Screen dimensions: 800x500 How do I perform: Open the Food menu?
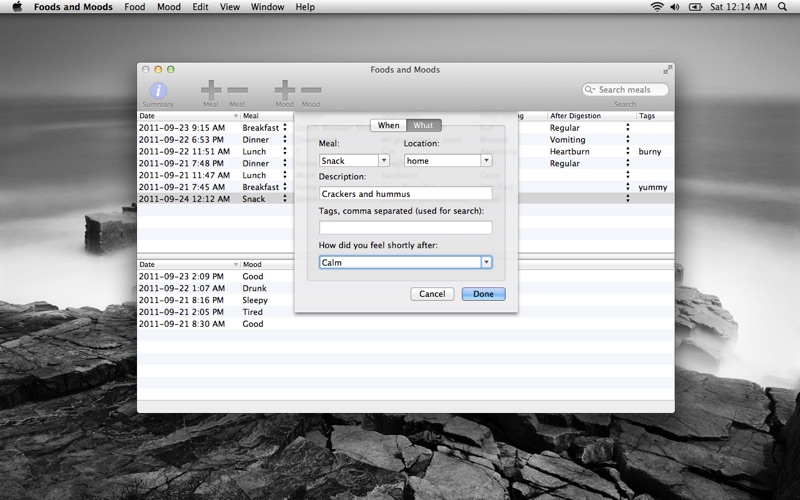(x=134, y=7)
